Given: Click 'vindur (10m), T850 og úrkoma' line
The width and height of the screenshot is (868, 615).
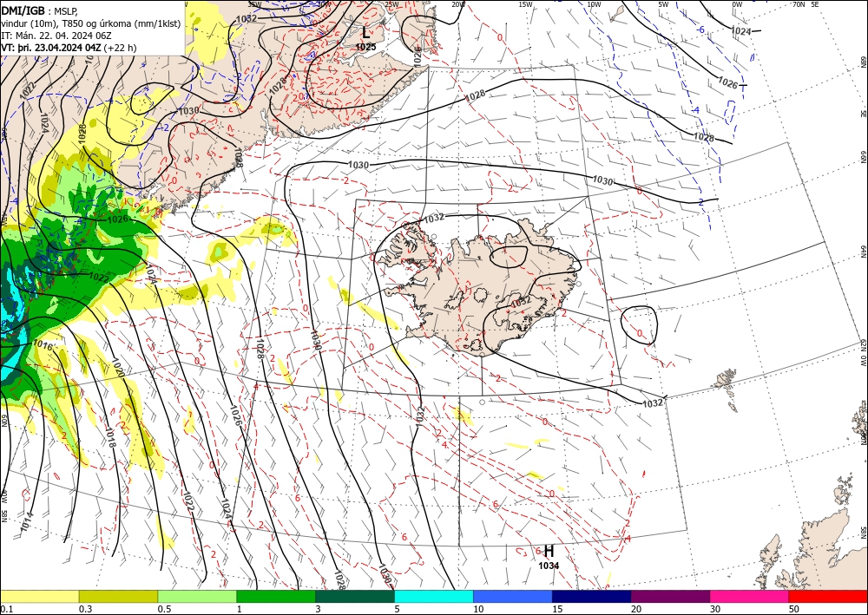Looking at the screenshot, I should [91, 23].
